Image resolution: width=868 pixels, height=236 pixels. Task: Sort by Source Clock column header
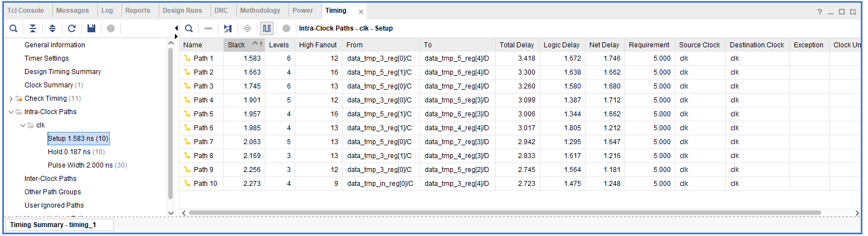pyautogui.click(x=699, y=45)
